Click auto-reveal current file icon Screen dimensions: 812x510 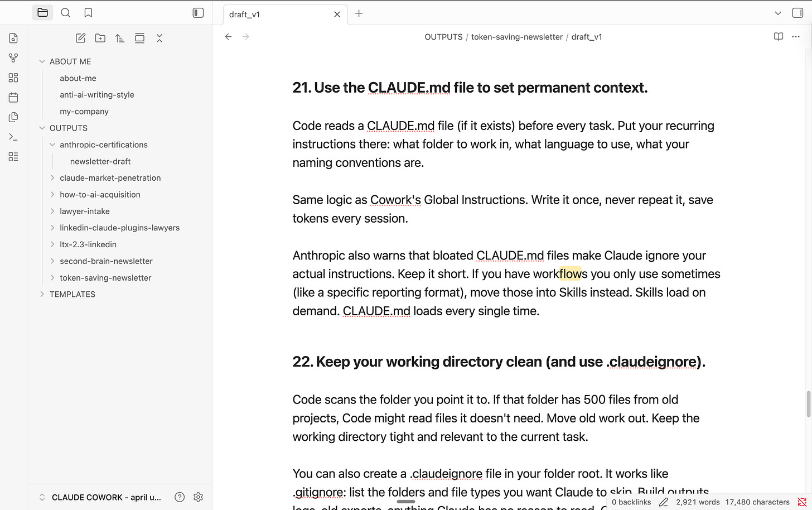point(139,38)
